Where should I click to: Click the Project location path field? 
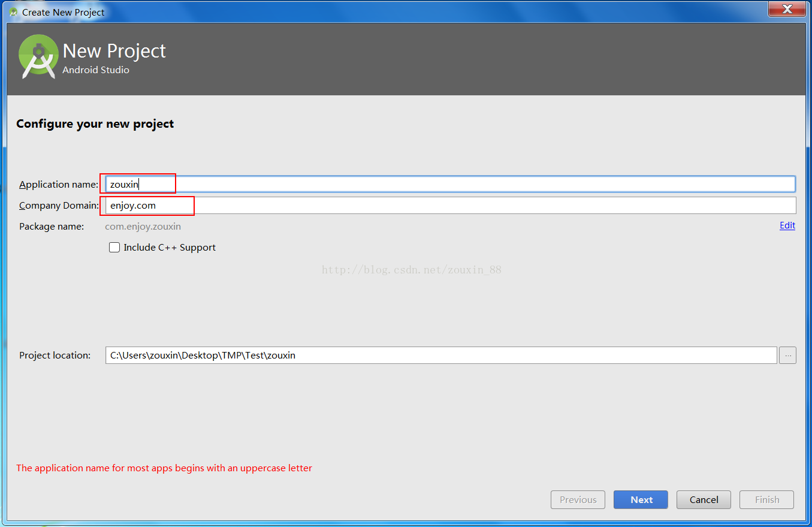(x=441, y=355)
